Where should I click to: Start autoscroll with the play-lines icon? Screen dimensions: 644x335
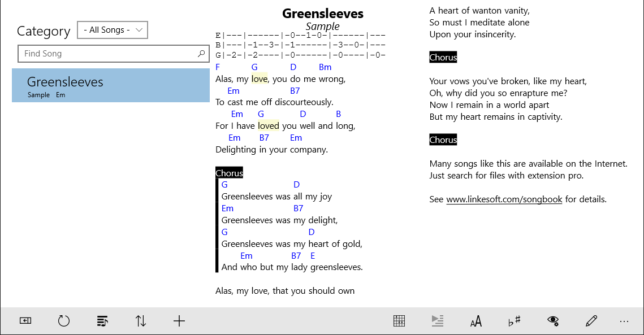point(437,320)
